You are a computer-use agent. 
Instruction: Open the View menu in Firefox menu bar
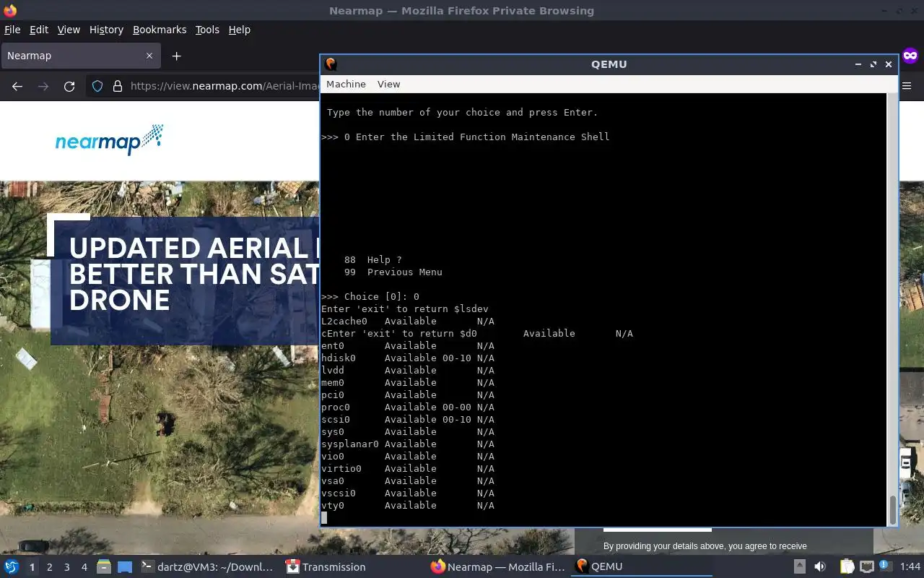coord(69,30)
